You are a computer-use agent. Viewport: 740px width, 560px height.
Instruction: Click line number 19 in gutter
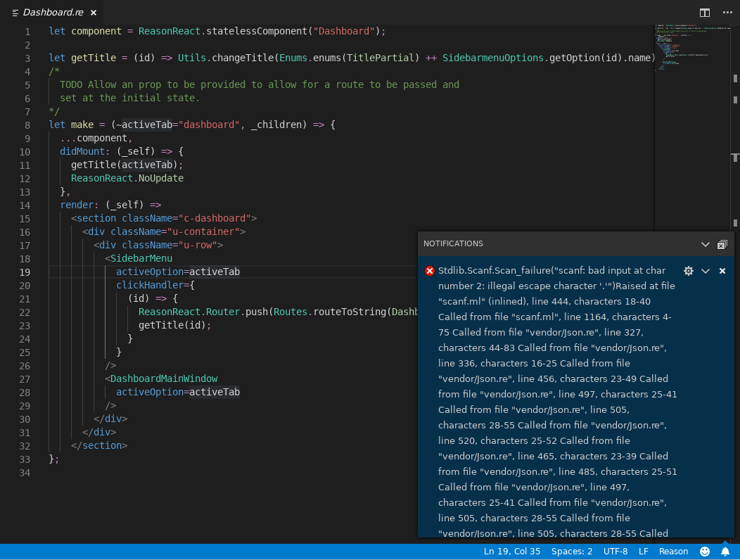(x=25, y=272)
